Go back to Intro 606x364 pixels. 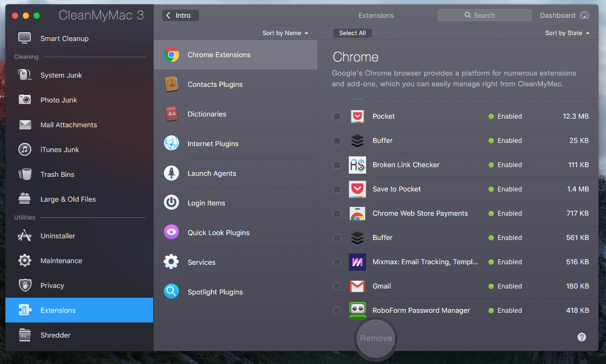click(180, 16)
